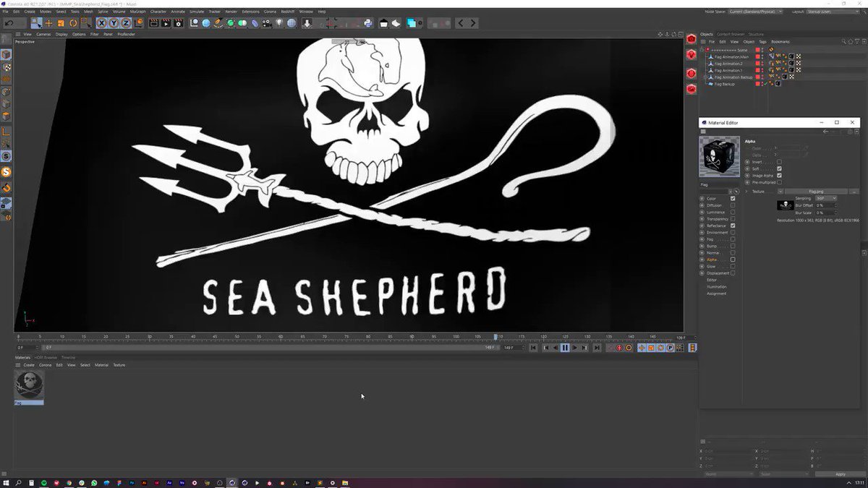Open viewport Cameras menu
Image resolution: width=868 pixels, height=488 pixels.
coord(43,34)
